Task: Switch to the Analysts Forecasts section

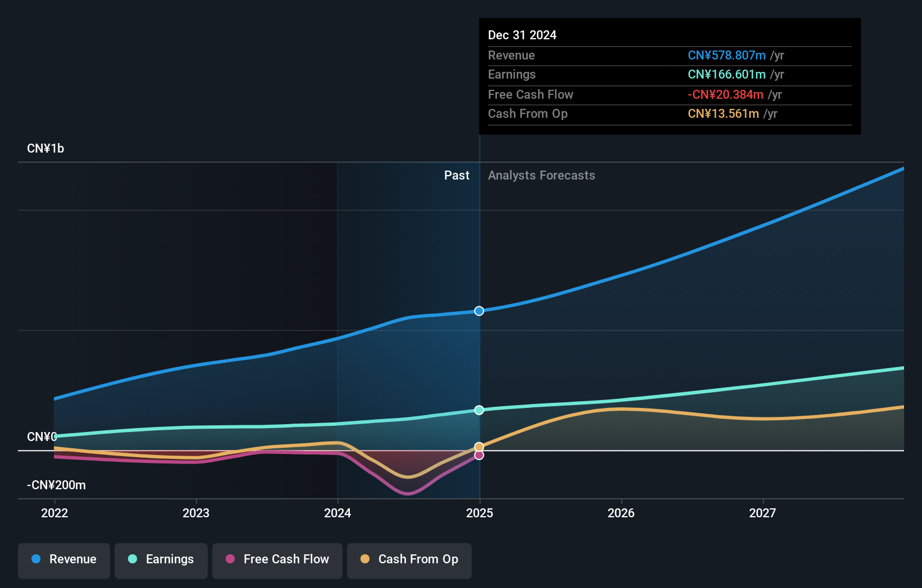Action: pos(541,175)
